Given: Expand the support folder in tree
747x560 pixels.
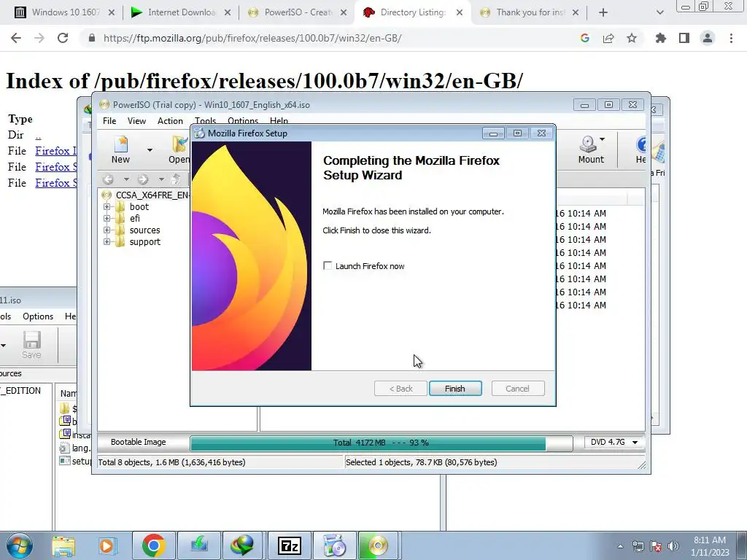Looking at the screenshot, I should click(107, 242).
